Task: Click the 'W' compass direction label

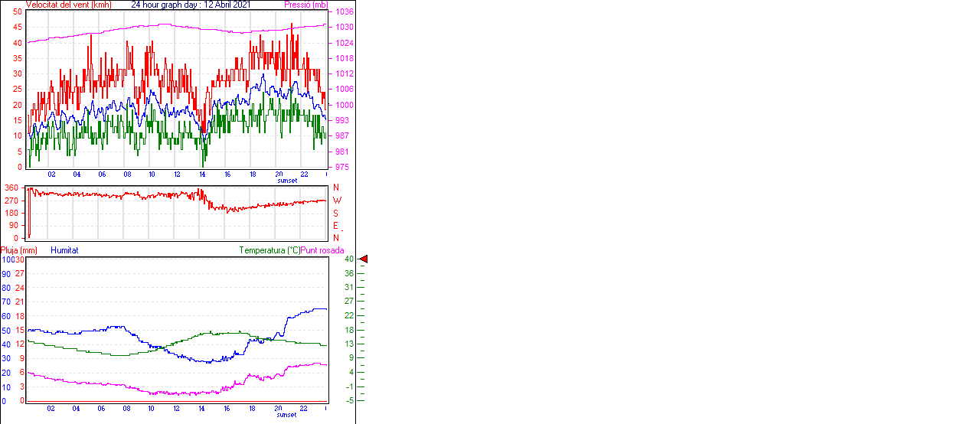Action: tap(336, 201)
